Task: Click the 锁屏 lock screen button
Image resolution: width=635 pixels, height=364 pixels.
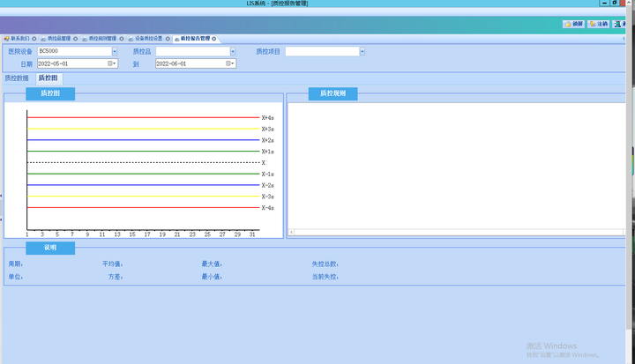Action: (x=573, y=25)
